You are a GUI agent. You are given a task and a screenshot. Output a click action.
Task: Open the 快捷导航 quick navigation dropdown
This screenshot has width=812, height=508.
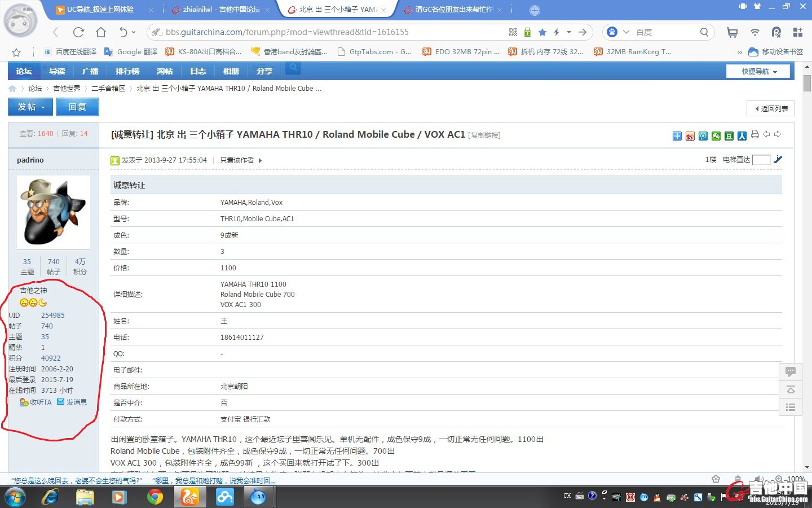[x=758, y=72]
